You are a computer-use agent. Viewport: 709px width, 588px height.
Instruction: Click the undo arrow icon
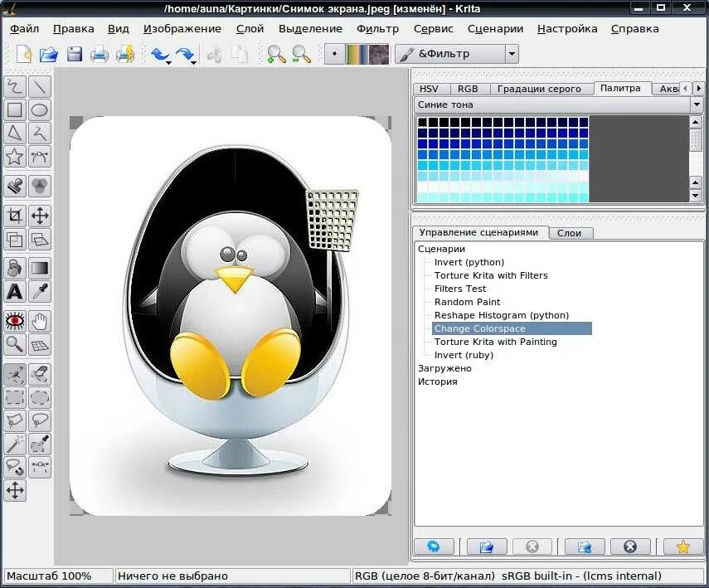click(x=158, y=54)
